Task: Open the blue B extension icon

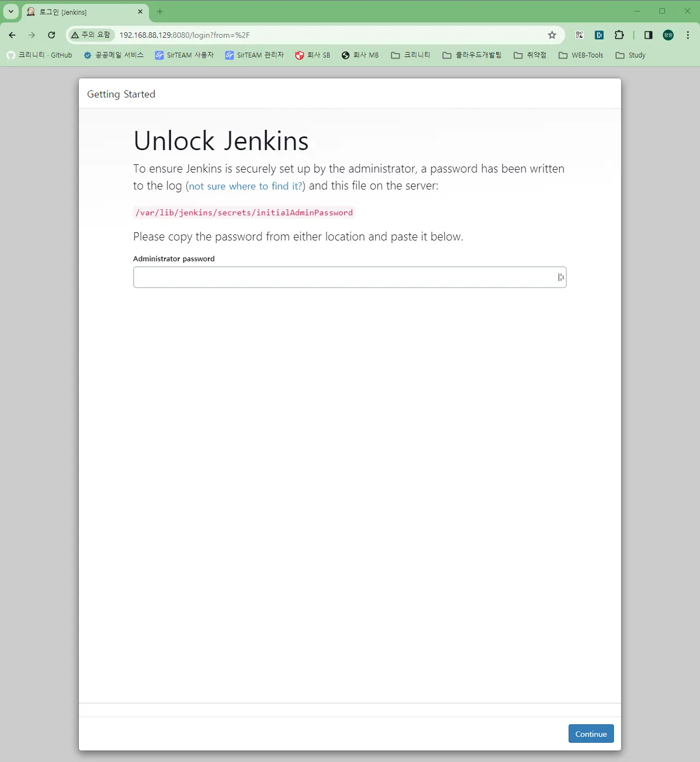Action: tap(599, 35)
